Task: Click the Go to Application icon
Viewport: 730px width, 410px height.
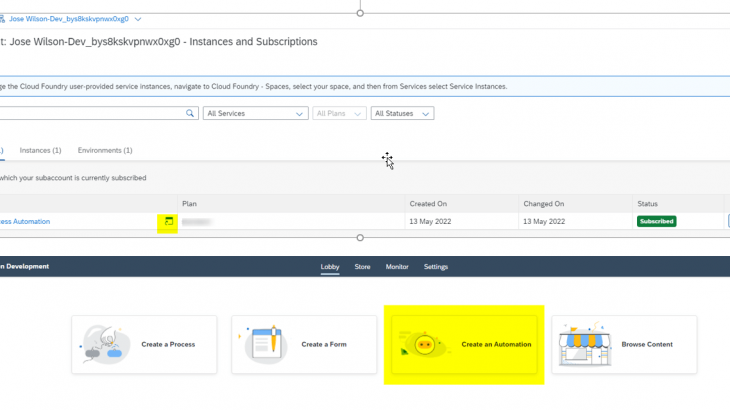Action: click(168, 221)
